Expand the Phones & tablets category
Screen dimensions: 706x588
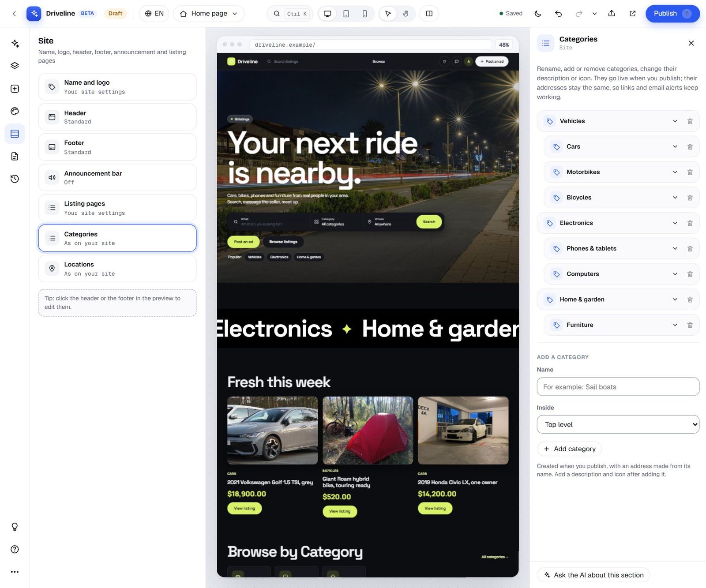(x=675, y=248)
